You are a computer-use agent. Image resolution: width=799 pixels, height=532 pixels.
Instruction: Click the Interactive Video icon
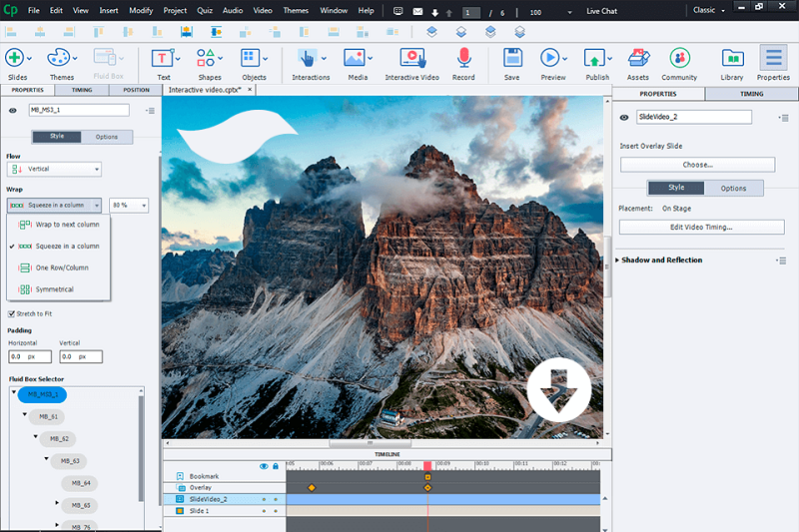(413, 58)
